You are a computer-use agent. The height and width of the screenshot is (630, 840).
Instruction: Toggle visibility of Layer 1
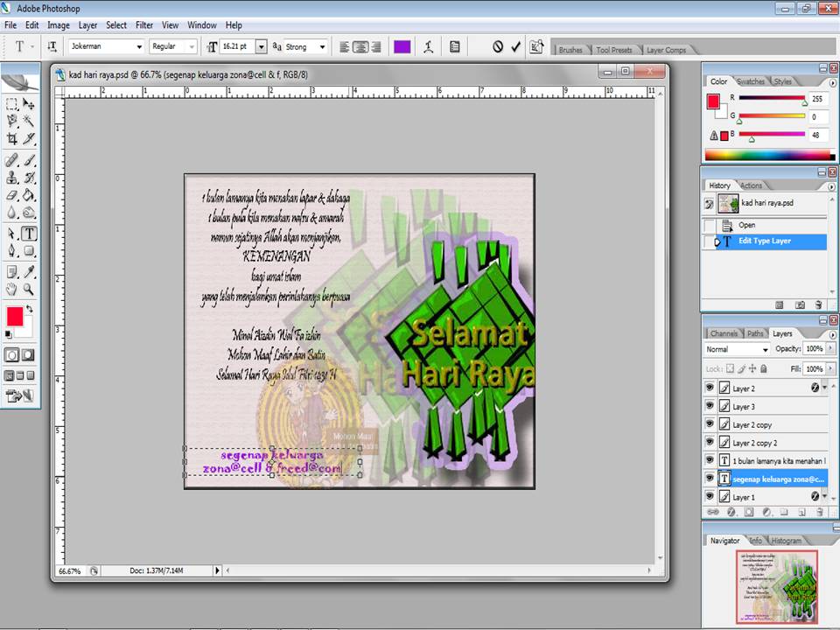click(x=710, y=497)
